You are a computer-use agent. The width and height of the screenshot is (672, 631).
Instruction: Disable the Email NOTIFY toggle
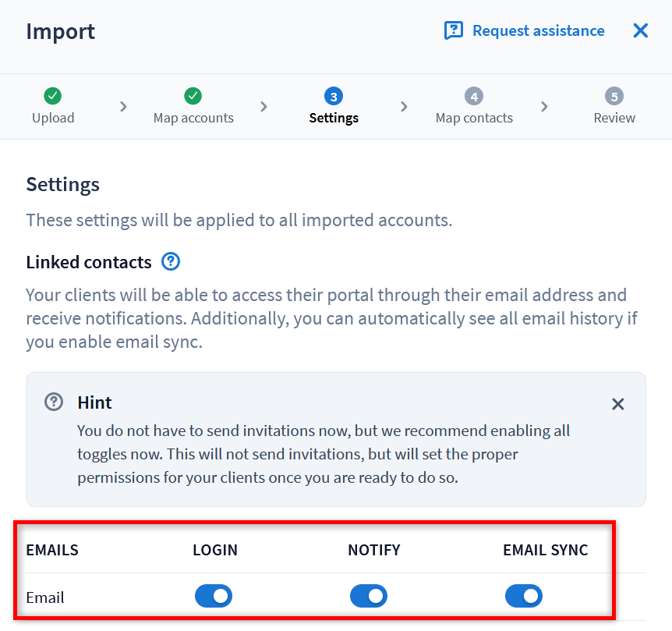[369, 597]
